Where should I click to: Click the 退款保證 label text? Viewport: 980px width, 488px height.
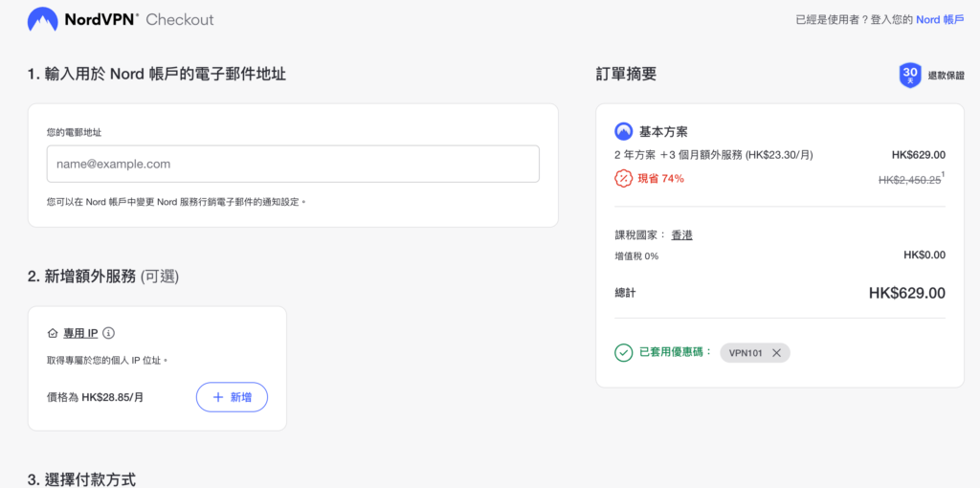(946, 75)
